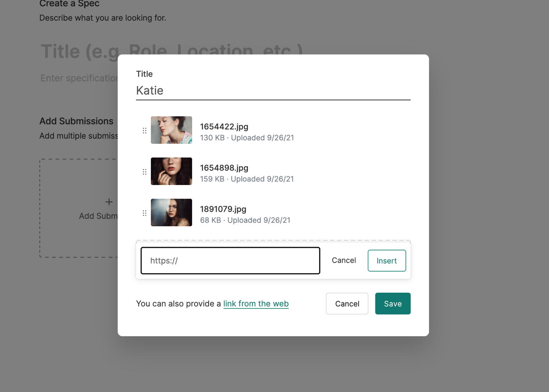Click the 1891079.jpg file name

pos(223,209)
